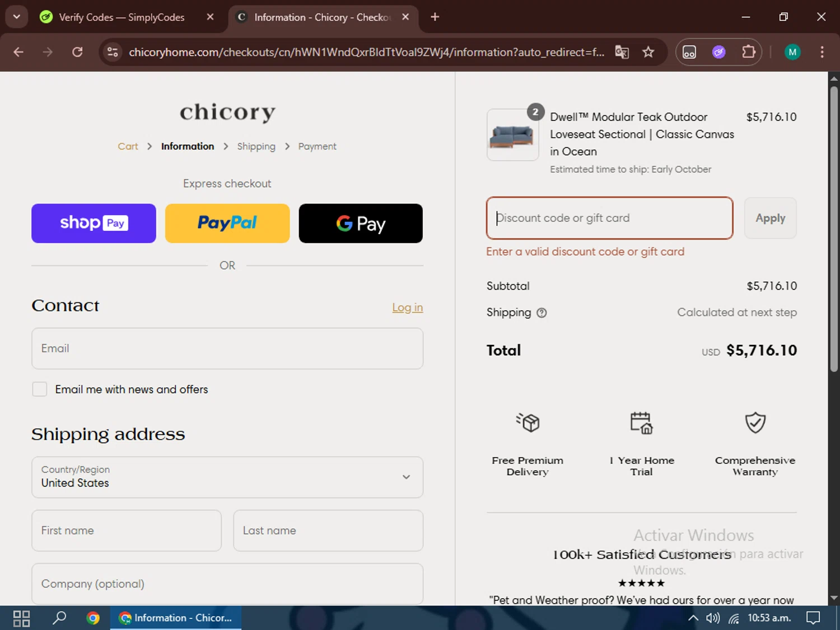
Task: Select the Information breadcrumb step
Action: (188, 146)
